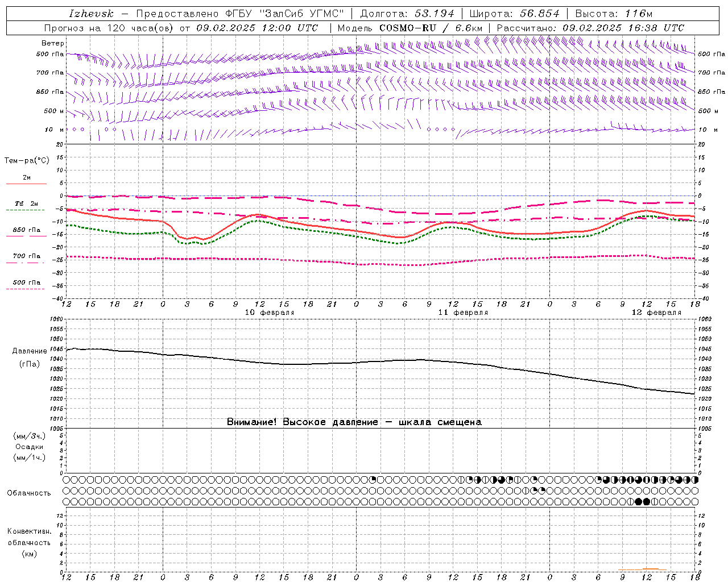Click the forecast start time "09.02.2025 12:00 UTC"
This screenshot has width=728, height=582.
pyautogui.click(x=257, y=28)
